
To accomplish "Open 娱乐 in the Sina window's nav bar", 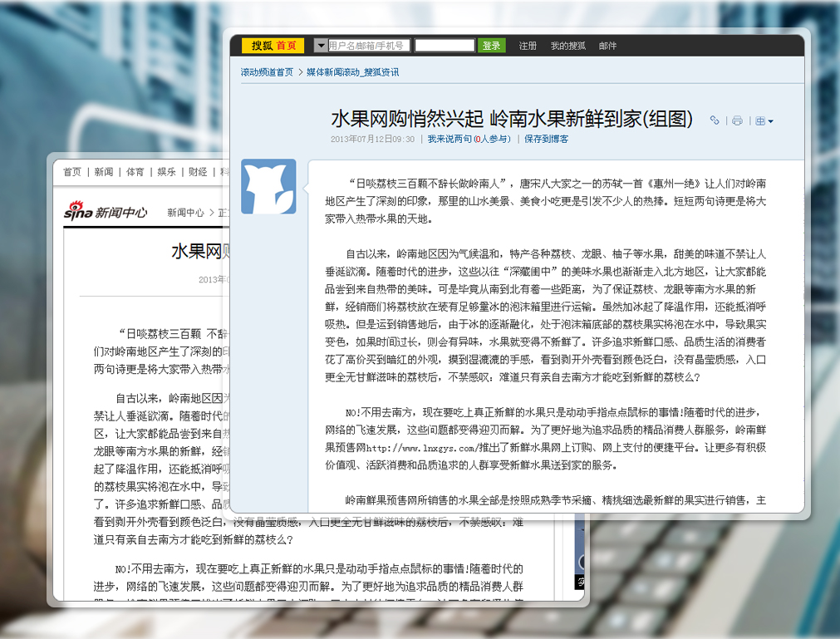I will (167, 172).
